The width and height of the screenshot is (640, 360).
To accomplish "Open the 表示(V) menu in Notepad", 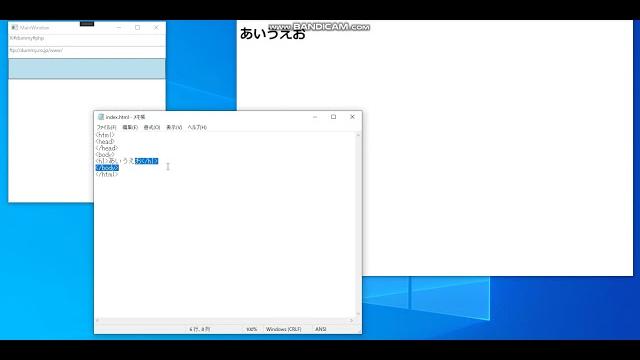I will tap(174, 127).
